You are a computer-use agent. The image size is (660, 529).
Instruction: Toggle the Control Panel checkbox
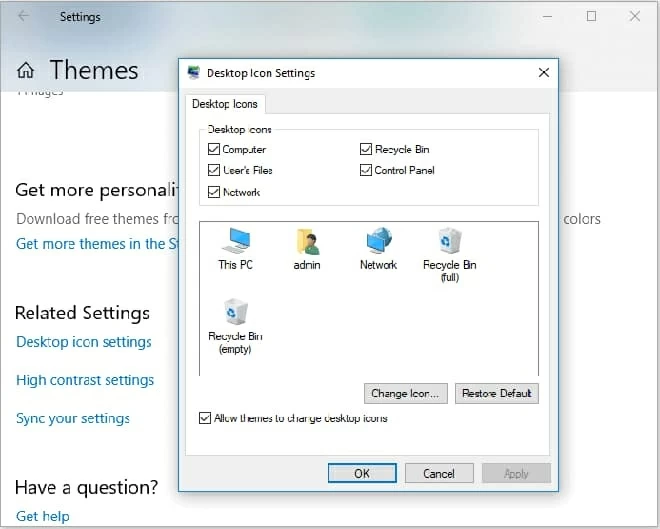click(366, 170)
